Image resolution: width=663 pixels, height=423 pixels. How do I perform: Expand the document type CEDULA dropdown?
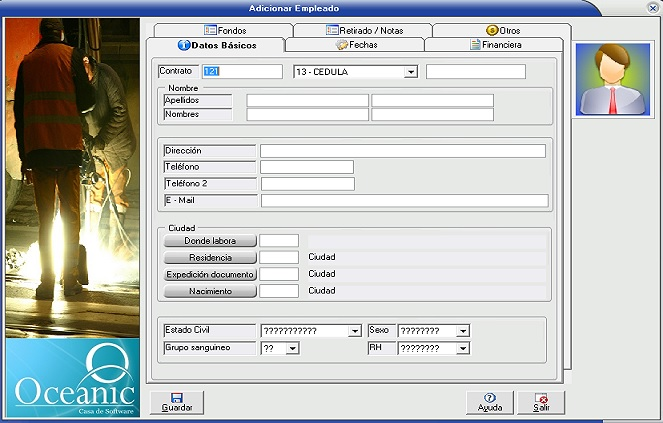[x=410, y=72]
